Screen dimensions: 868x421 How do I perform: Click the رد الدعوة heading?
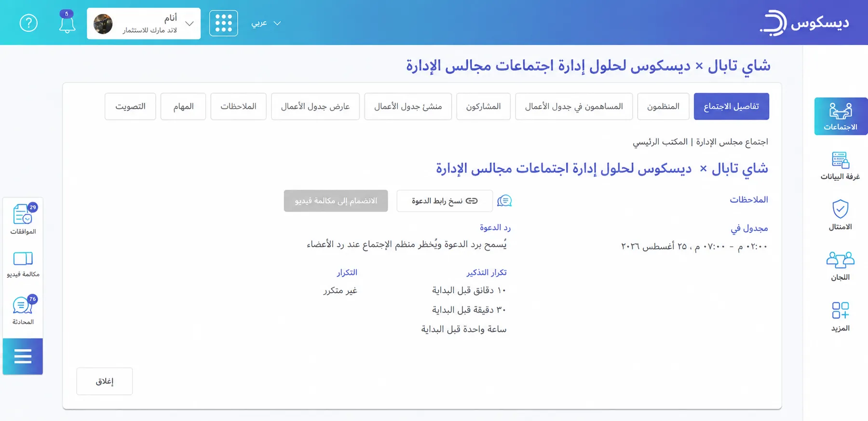pyautogui.click(x=495, y=228)
